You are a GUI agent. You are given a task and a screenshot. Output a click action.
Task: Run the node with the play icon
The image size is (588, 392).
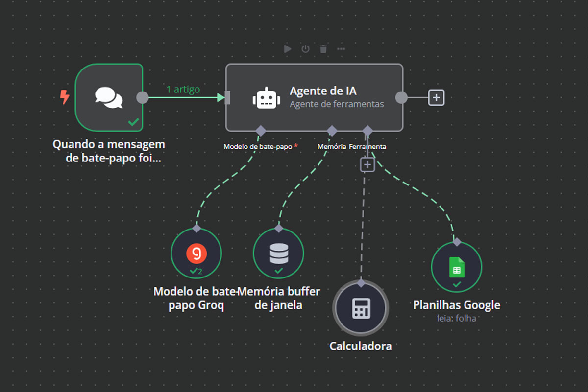tap(288, 49)
